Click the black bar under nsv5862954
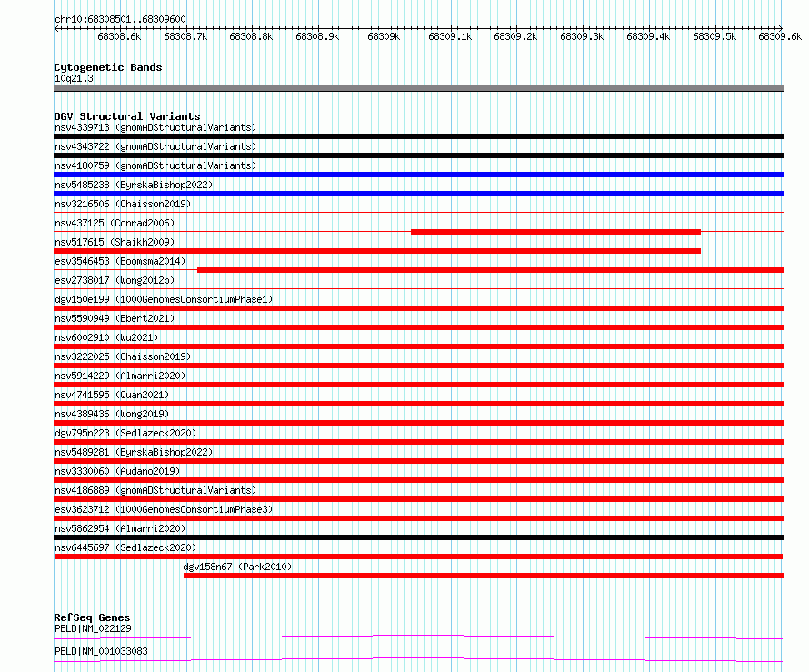 [418, 537]
